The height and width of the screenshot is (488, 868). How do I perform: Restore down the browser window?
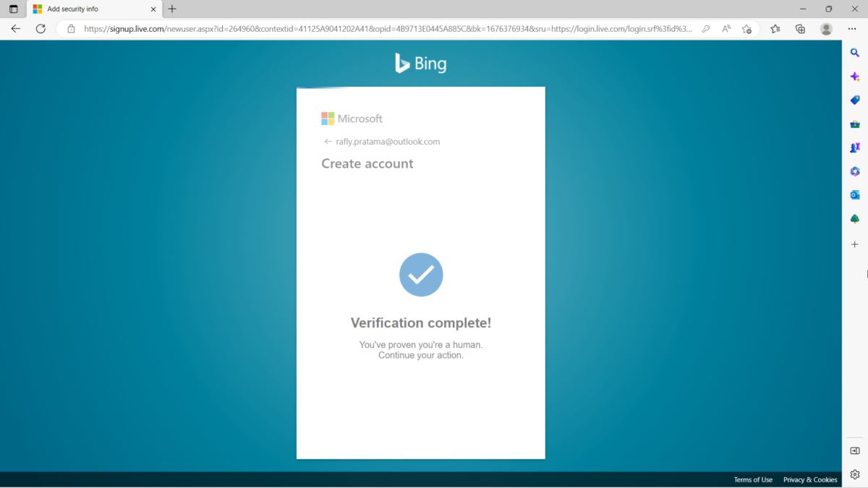(x=829, y=9)
